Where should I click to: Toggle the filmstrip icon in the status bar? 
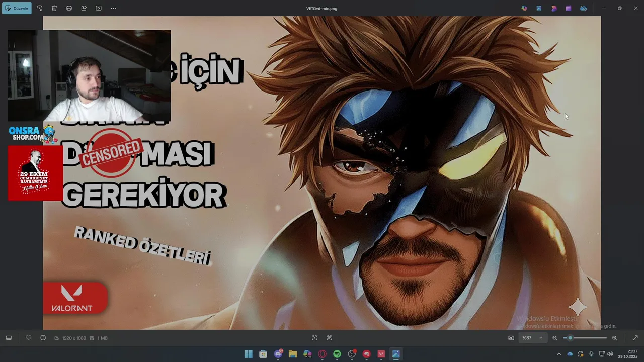[x=9, y=338]
